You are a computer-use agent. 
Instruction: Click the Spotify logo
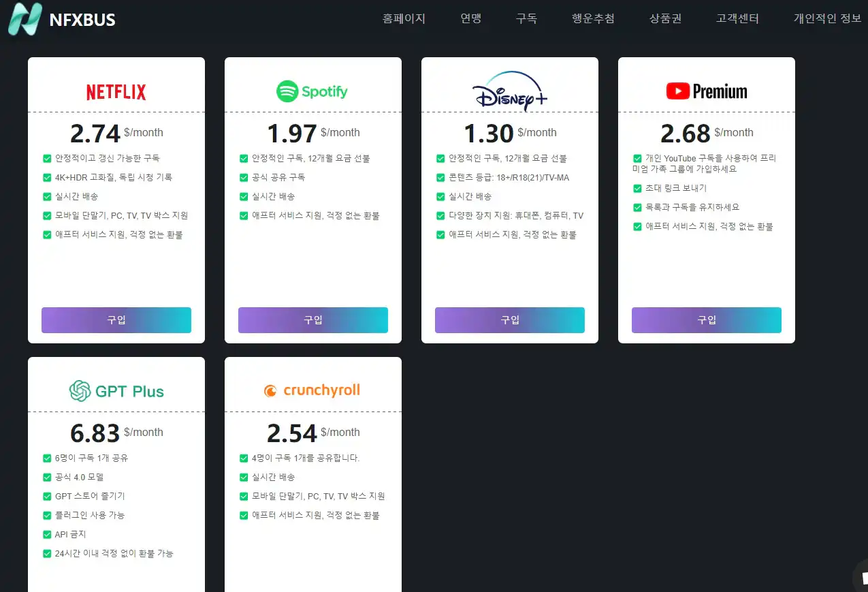click(x=312, y=91)
